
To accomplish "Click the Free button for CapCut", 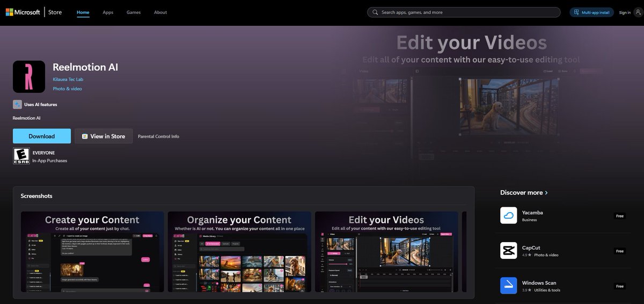I will [620, 251].
